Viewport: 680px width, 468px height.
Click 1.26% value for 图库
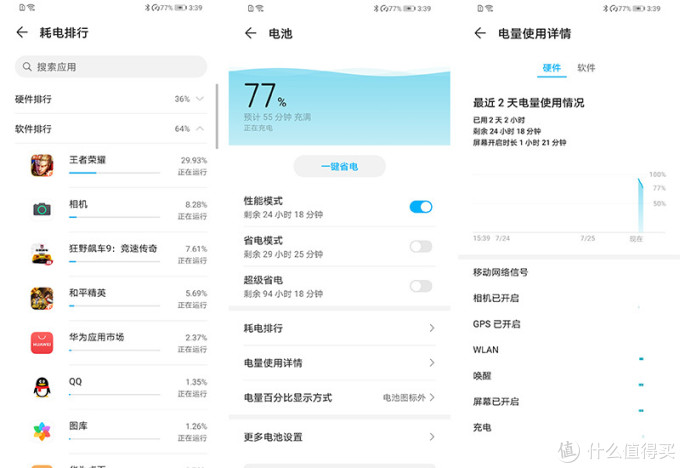(196, 426)
